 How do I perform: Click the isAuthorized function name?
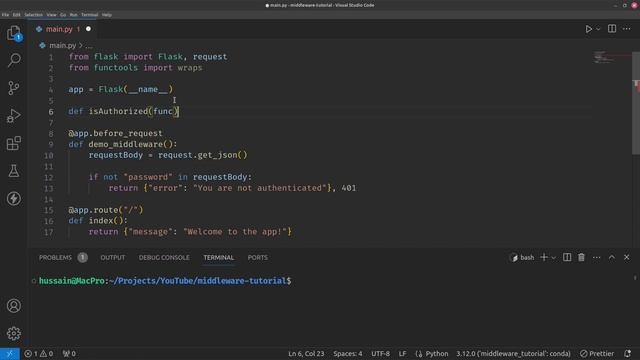(118, 111)
